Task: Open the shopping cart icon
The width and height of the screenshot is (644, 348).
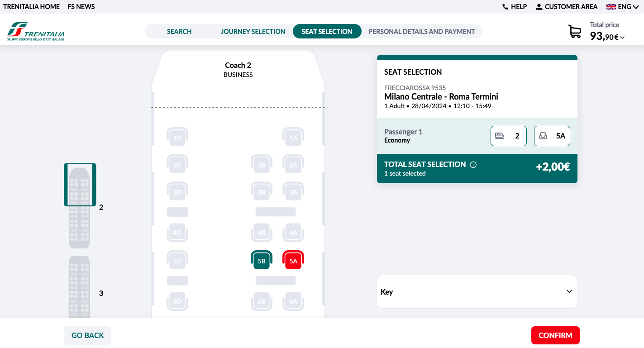Action: pyautogui.click(x=575, y=32)
